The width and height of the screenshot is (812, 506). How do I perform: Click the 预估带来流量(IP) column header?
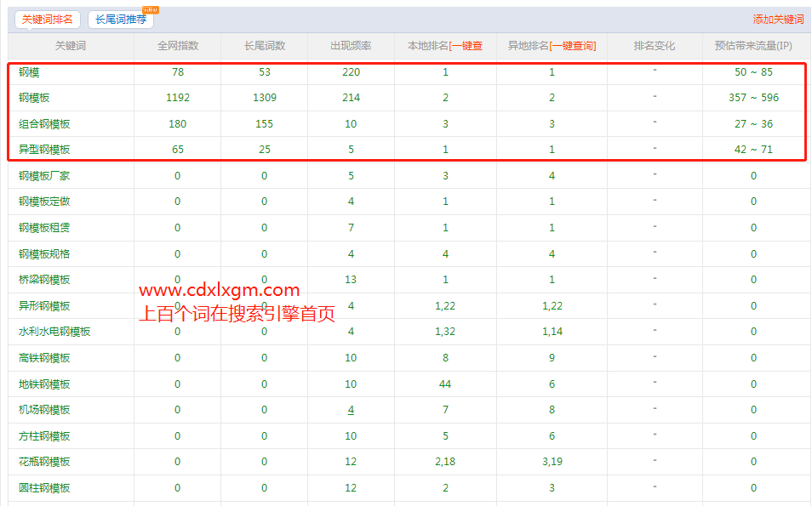coord(753,46)
